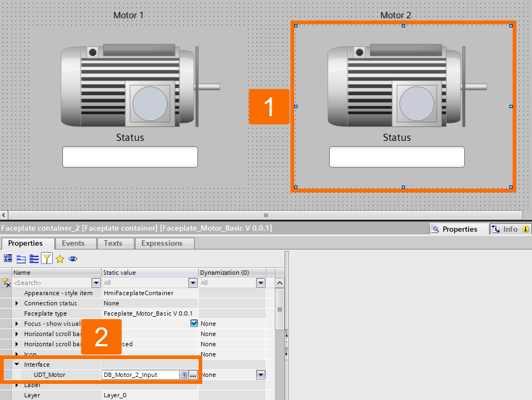Screen dimensions: 532x400
Task: Expand the Interface property row
Action: [x=18, y=364]
